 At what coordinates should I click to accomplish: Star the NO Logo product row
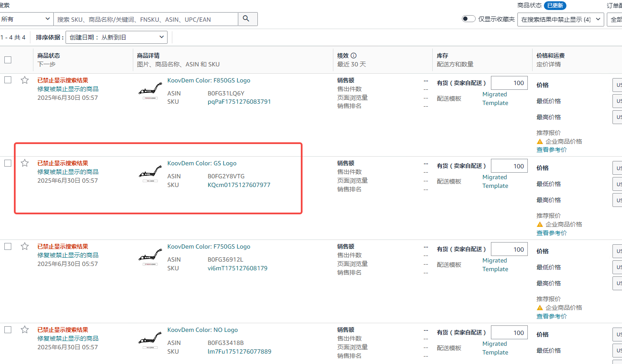click(x=25, y=330)
